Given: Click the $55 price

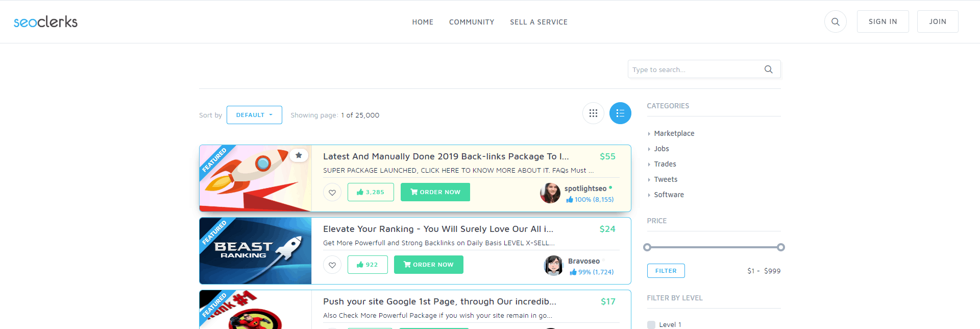Looking at the screenshot, I should [607, 156].
